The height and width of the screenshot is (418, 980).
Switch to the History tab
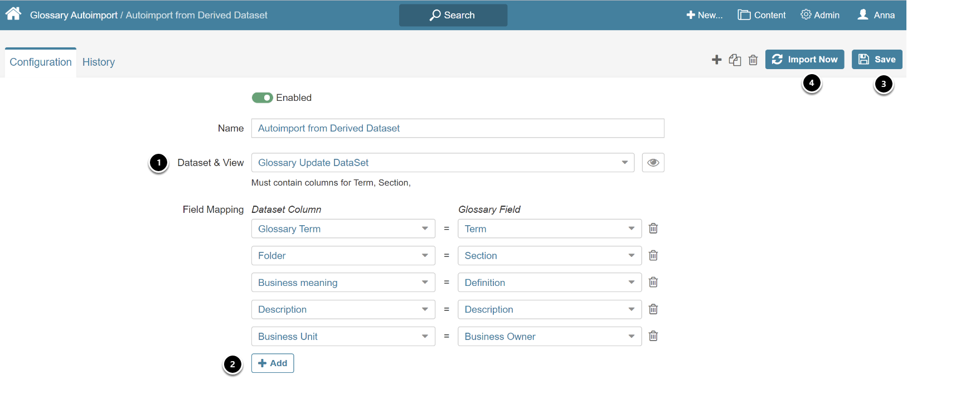pyautogui.click(x=99, y=62)
